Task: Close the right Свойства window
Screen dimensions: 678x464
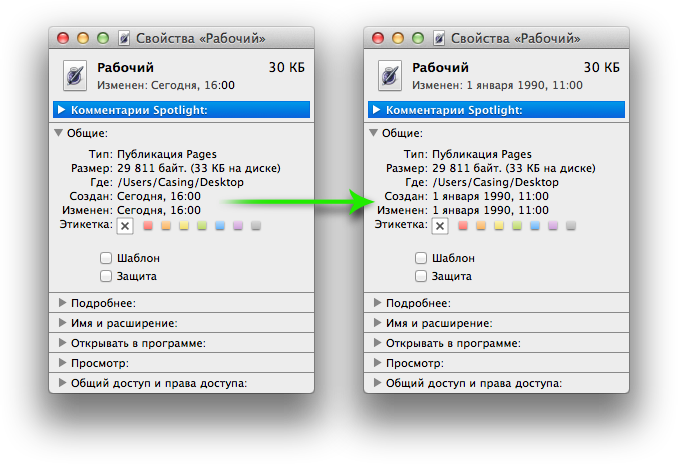Action: 378,38
